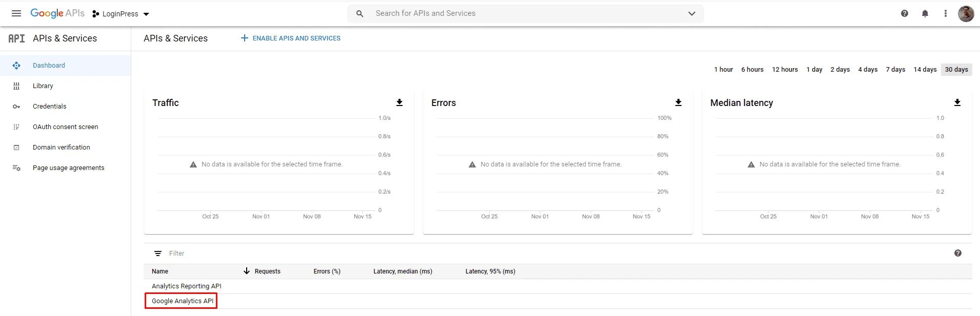Sort by the Name column

click(x=160, y=271)
